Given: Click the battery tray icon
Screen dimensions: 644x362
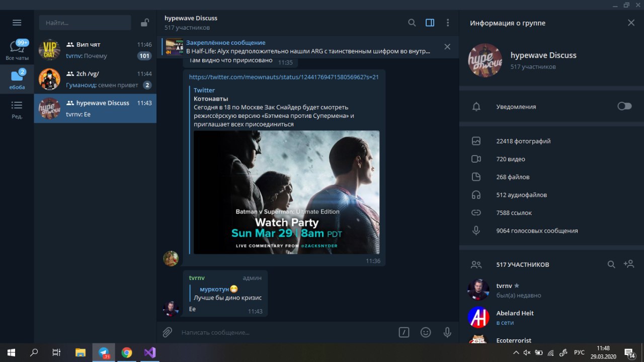Looking at the screenshot, I should (539, 352).
